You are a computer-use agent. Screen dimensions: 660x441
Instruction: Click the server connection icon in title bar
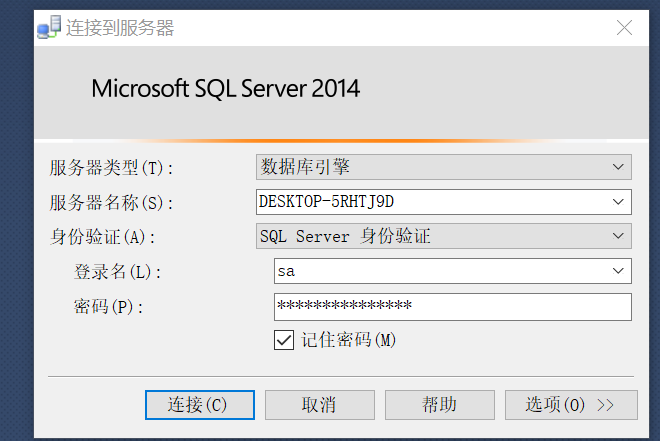point(49,27)
